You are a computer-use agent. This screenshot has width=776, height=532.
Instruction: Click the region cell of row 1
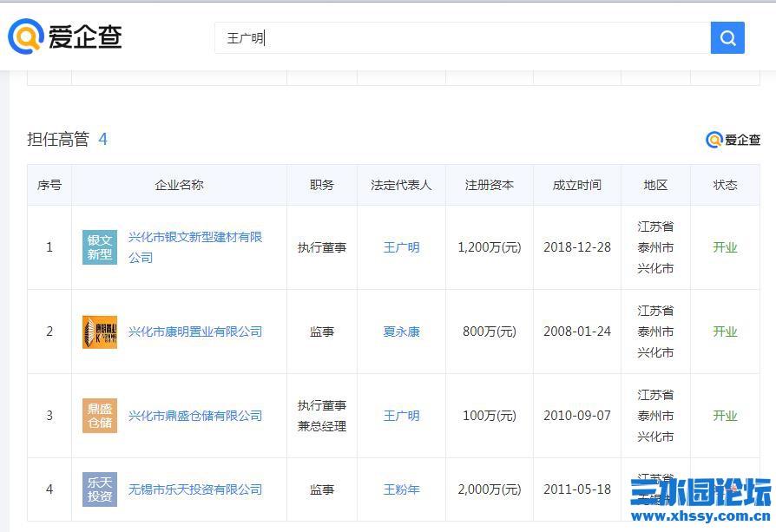click(x=655, y=247)
